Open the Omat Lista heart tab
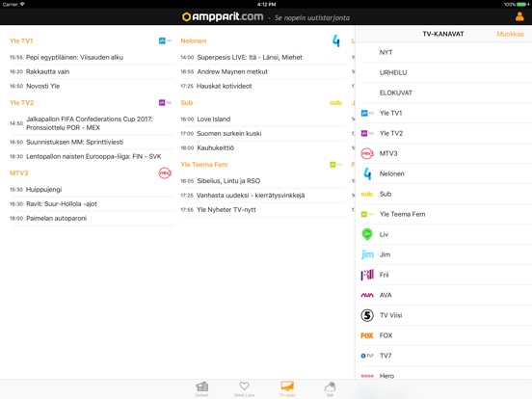This screenshot has height=399, width=532. point(244,388)
